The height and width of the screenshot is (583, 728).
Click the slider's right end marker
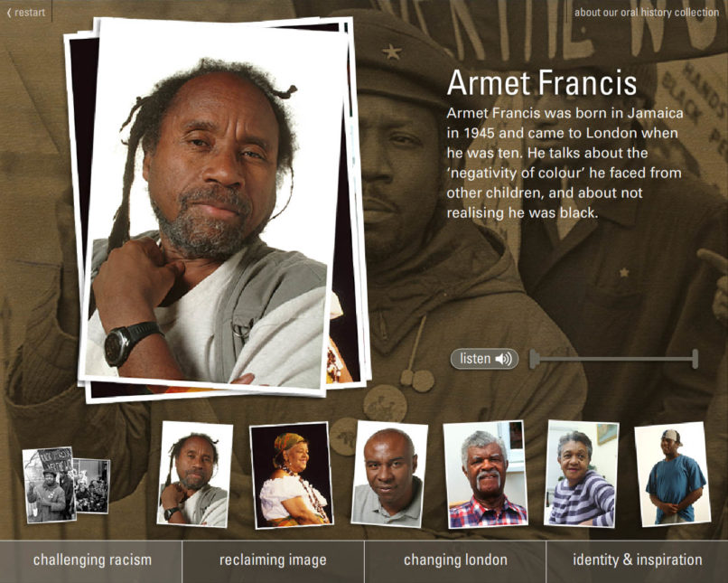(695, 359)
